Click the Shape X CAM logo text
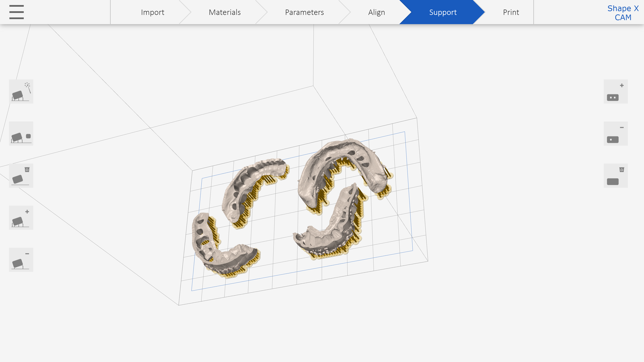This screenshot has height=362, width=644. (x=623, y=13)
